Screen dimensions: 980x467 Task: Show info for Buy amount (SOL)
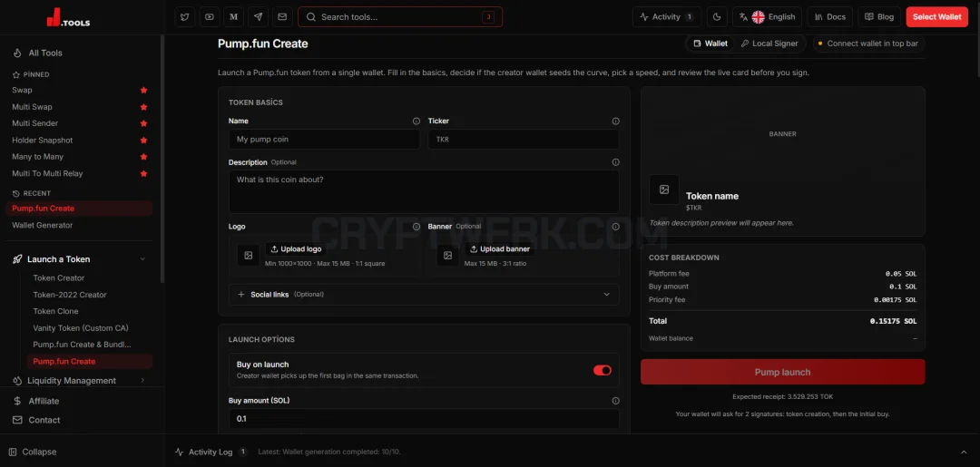tap(615, 401)
